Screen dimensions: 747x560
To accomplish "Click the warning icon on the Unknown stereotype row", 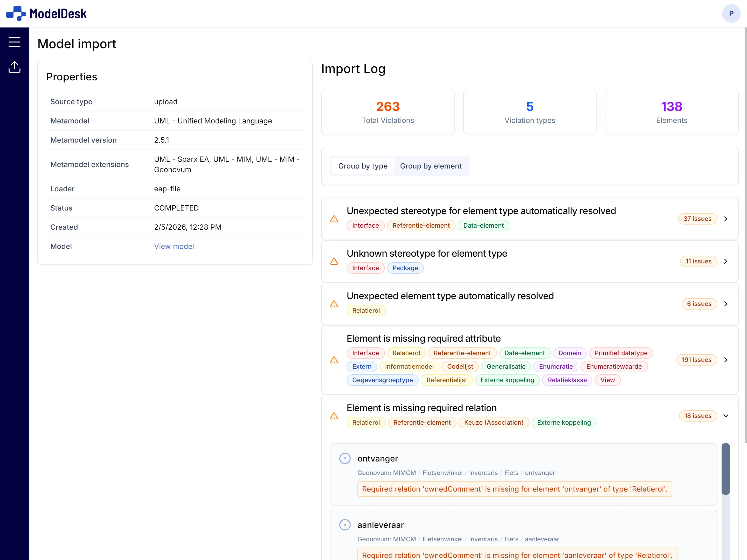I will click(x=334, y=262).
